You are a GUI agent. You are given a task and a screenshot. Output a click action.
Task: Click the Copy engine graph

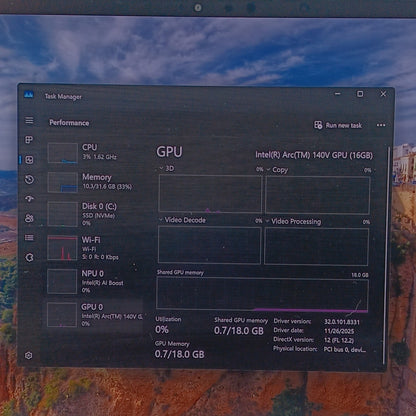click(x=318, y=195)
